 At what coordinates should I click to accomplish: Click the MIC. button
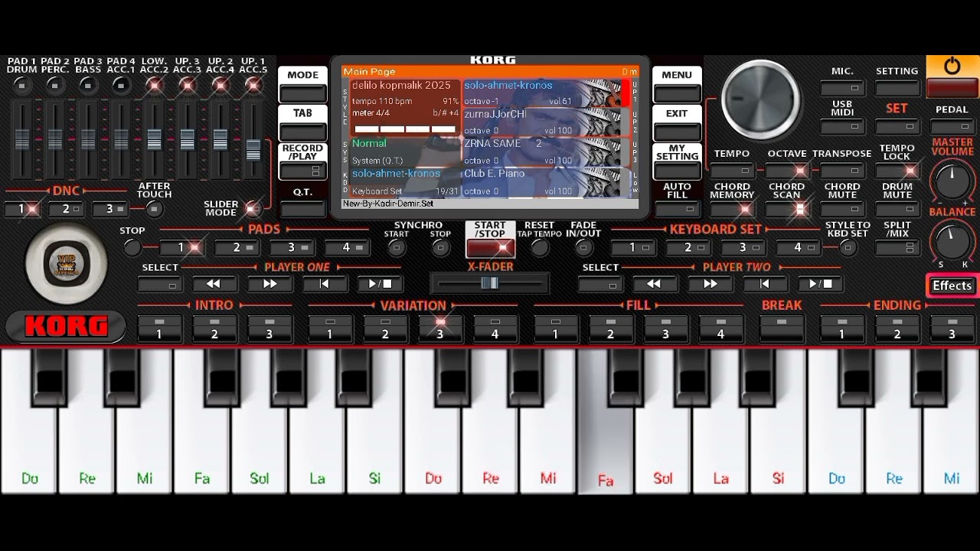[842, 88]
